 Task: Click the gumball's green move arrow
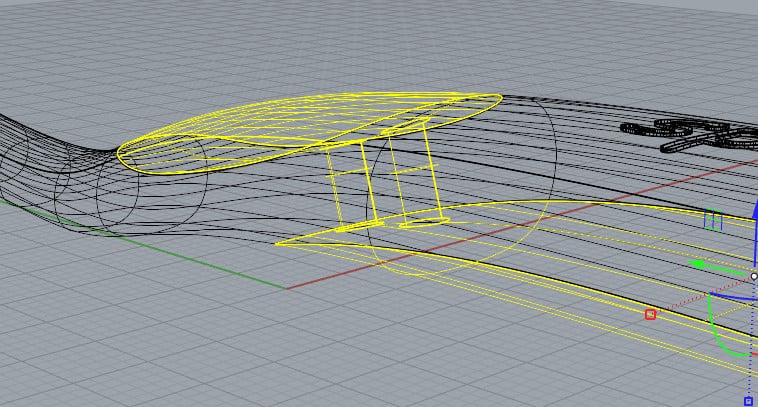tap(715, 266)
